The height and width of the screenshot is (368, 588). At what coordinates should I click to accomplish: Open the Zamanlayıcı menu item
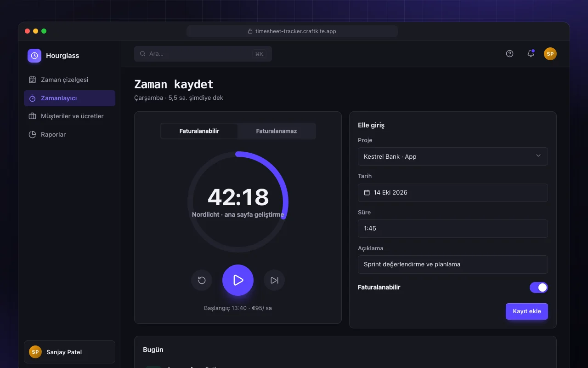click(x=69, y=98)
